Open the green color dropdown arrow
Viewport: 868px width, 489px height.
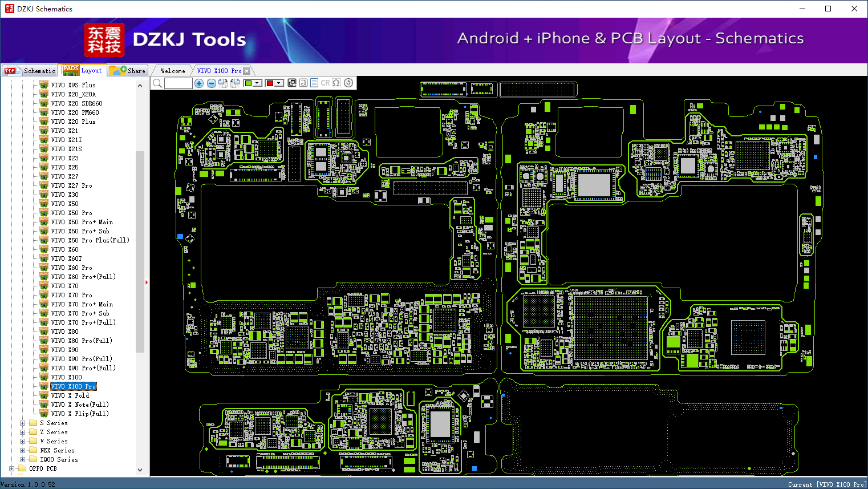pyautogui.click(x=258, y=83)
